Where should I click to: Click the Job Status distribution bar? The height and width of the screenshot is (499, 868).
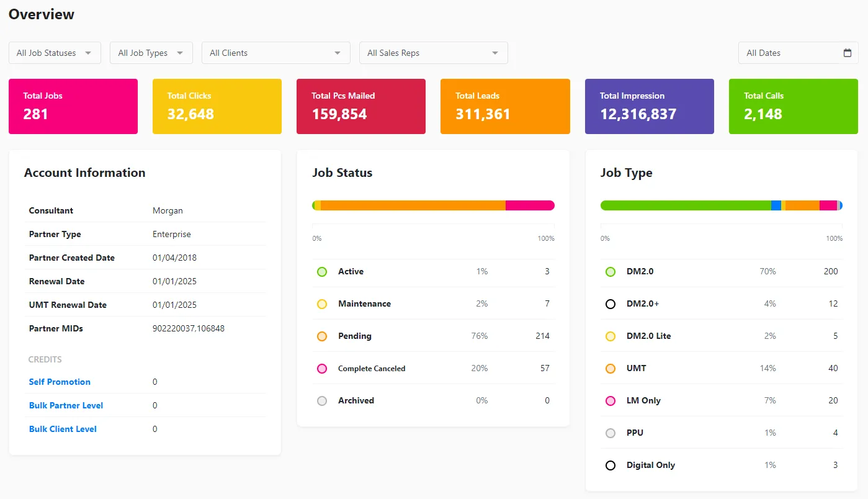coord(432,205)
